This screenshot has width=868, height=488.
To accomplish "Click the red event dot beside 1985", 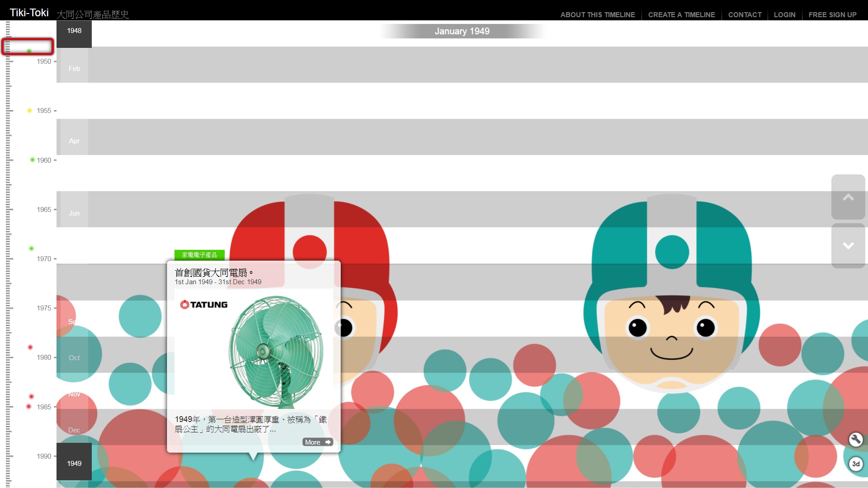I will pyautogui.click(x=28, y=407).
